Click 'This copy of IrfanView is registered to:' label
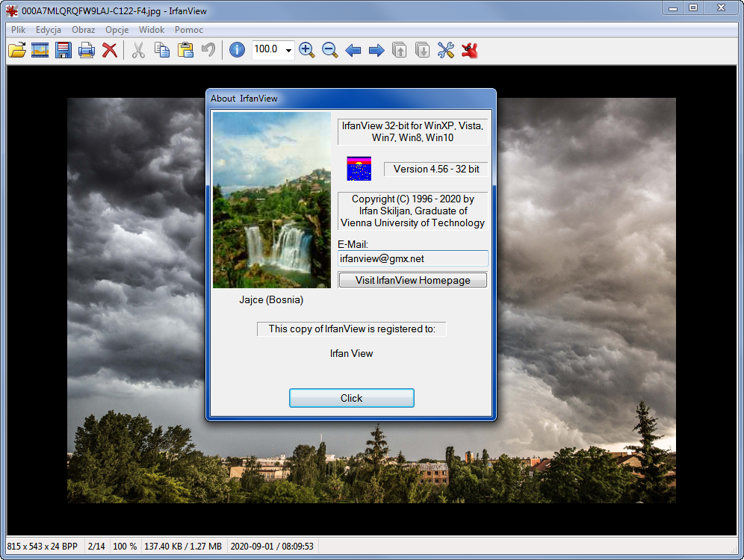Image resolution: width=744 pixels, height=560 pixels. [x=352, y=329]
